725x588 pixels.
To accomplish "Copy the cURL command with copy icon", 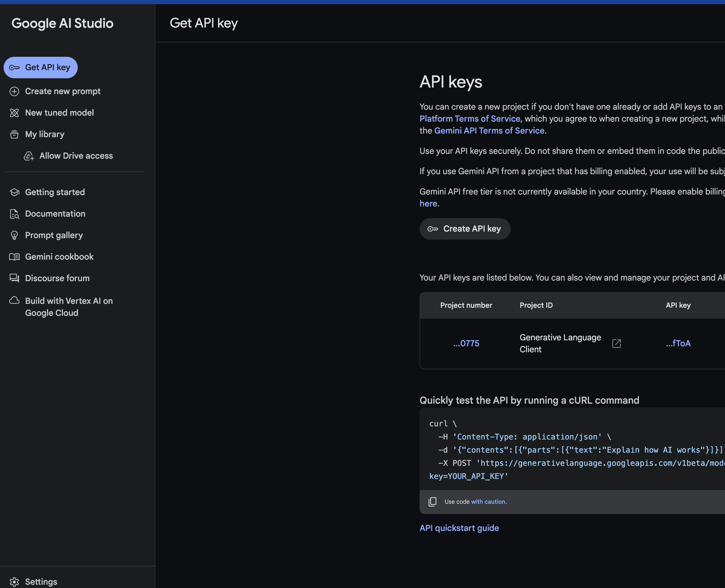I will click(432, 502).
